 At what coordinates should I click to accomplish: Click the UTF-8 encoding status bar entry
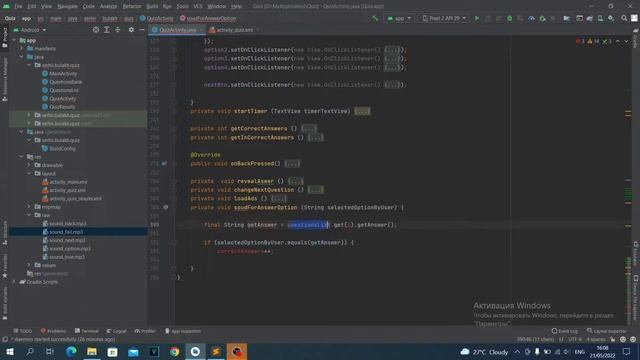[575, 340]
